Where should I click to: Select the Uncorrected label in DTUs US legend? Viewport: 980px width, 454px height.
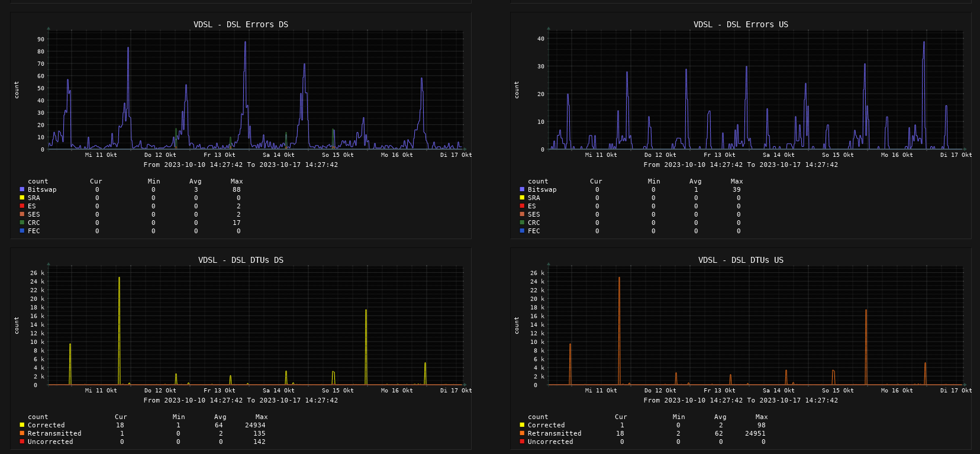coord(550,442)
